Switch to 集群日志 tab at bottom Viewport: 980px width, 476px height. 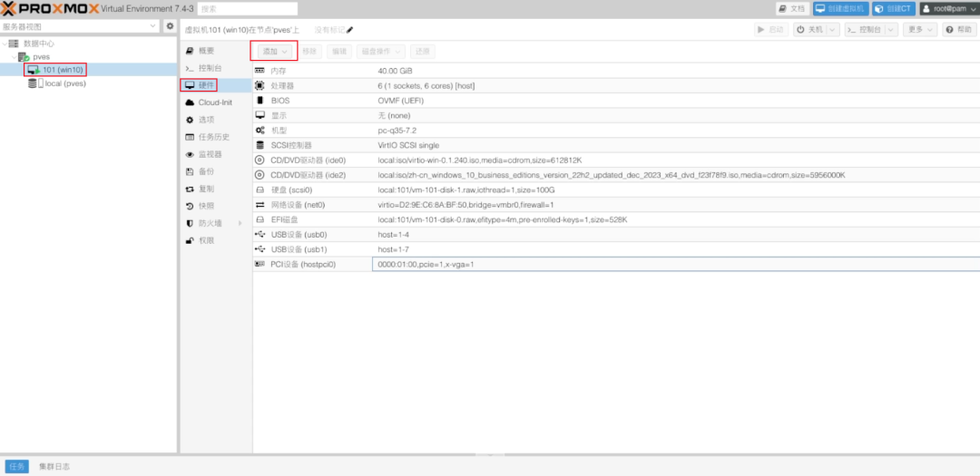click(54, 466)
